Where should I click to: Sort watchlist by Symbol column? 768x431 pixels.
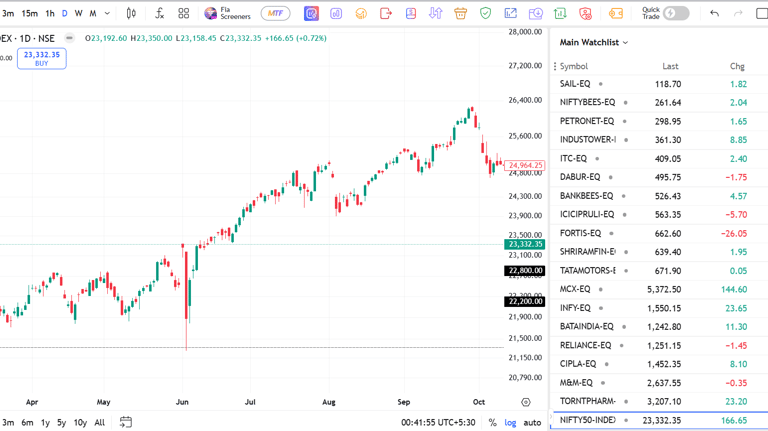[574, 66]
